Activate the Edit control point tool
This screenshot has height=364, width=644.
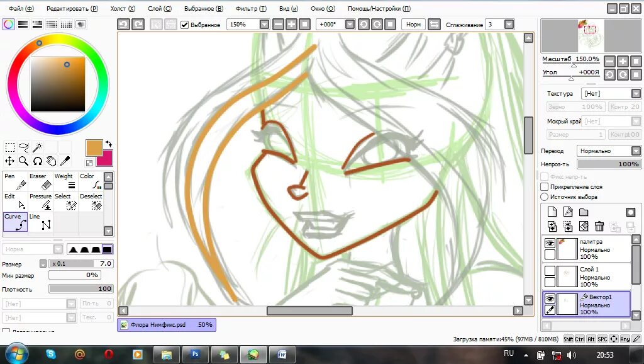[x=15, y=202]
